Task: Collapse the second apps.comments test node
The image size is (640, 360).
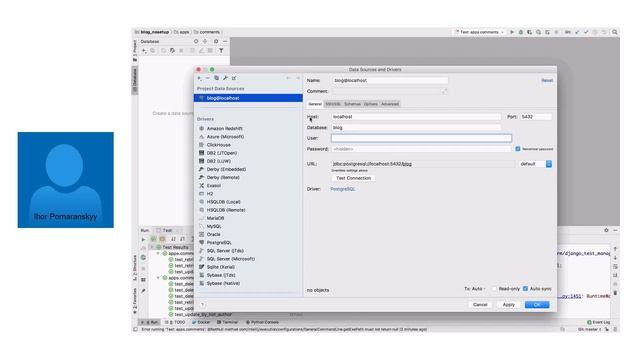Action: pyautogui.click(x=158, y=278)
